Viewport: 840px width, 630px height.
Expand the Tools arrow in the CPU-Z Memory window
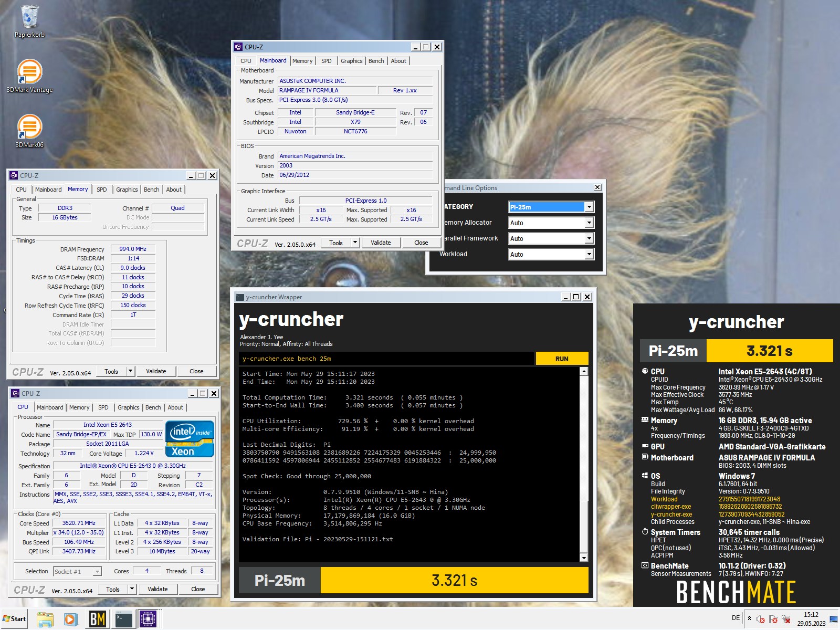click(130, 371)
